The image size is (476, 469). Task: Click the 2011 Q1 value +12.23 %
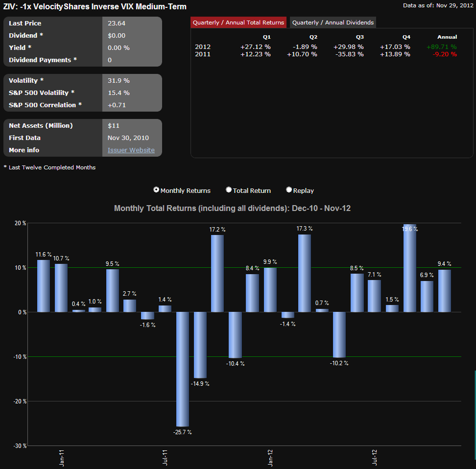tap(256, 54)
